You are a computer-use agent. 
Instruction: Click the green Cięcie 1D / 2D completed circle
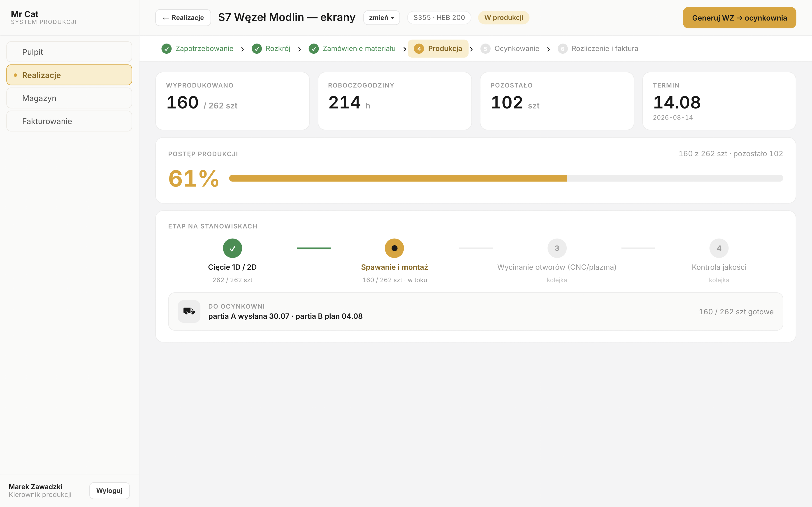[232, 248]
